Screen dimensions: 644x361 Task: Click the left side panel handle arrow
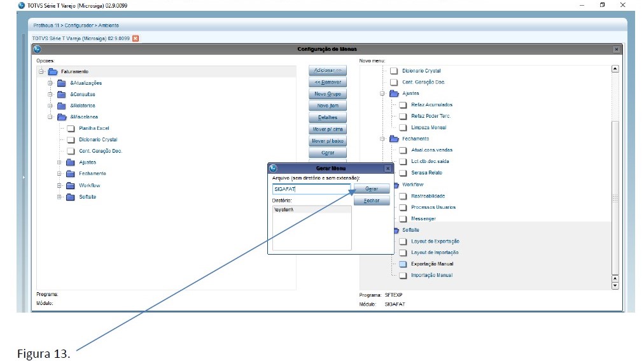point(24,178)
